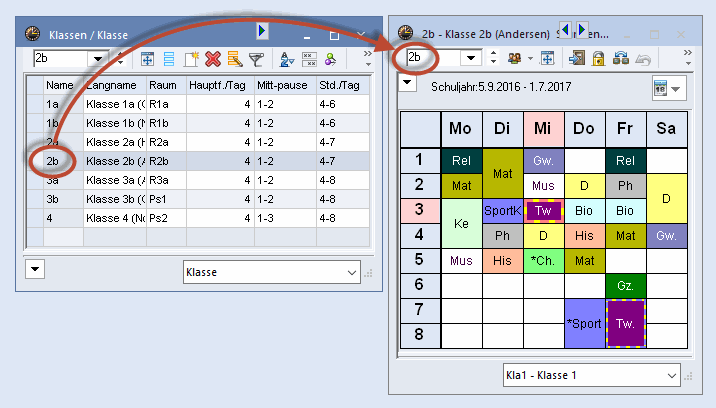Open the edit rows pencil icon in Klassen
Screen dimensions: 716x408
click(x=235, y=59)
